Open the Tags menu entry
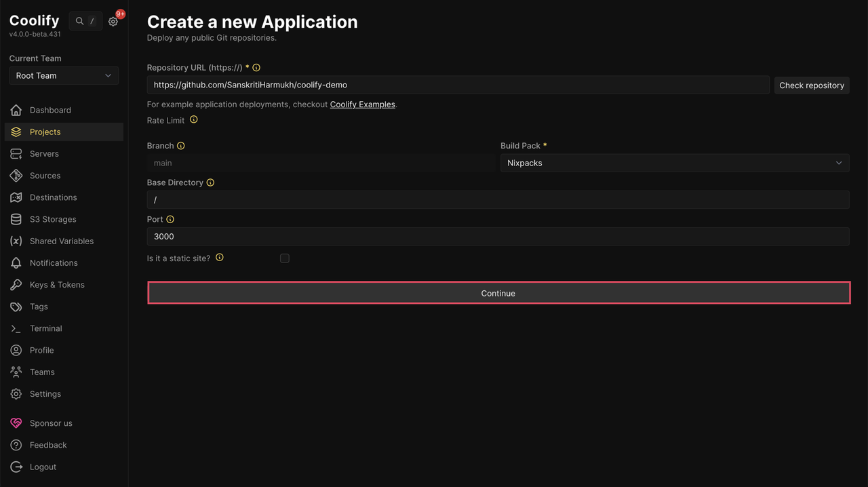Screen dimensions: 868x487 point(64,307)
